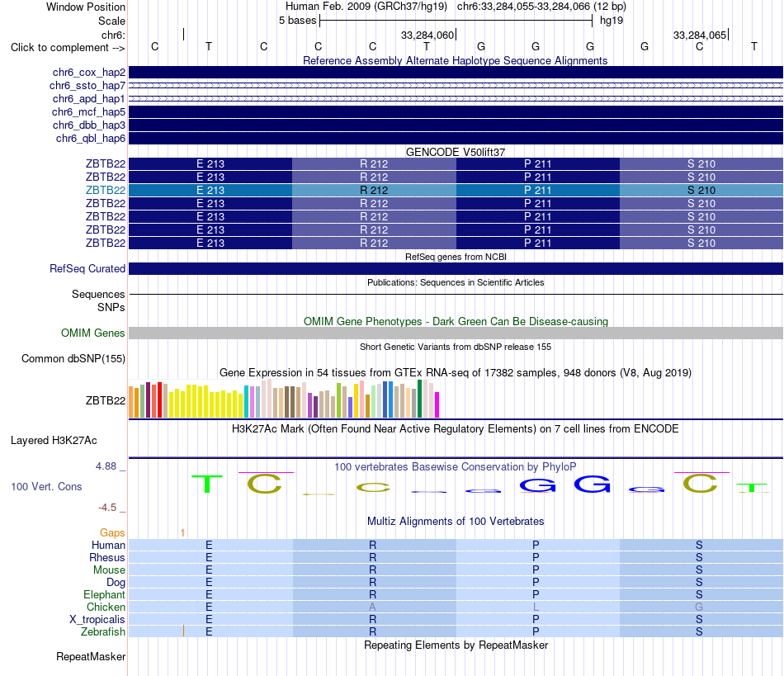Open the Common dbSNP(155) track label

click(x=73, y=358)
